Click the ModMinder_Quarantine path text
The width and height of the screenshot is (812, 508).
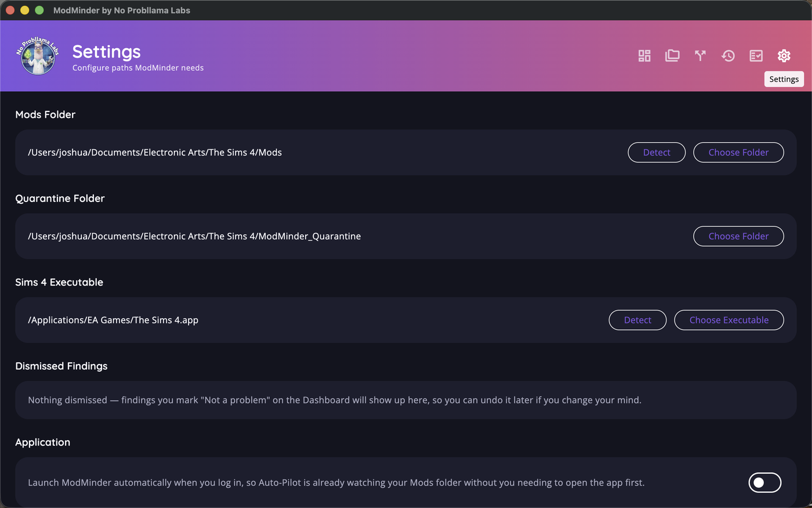click(194, 236)
